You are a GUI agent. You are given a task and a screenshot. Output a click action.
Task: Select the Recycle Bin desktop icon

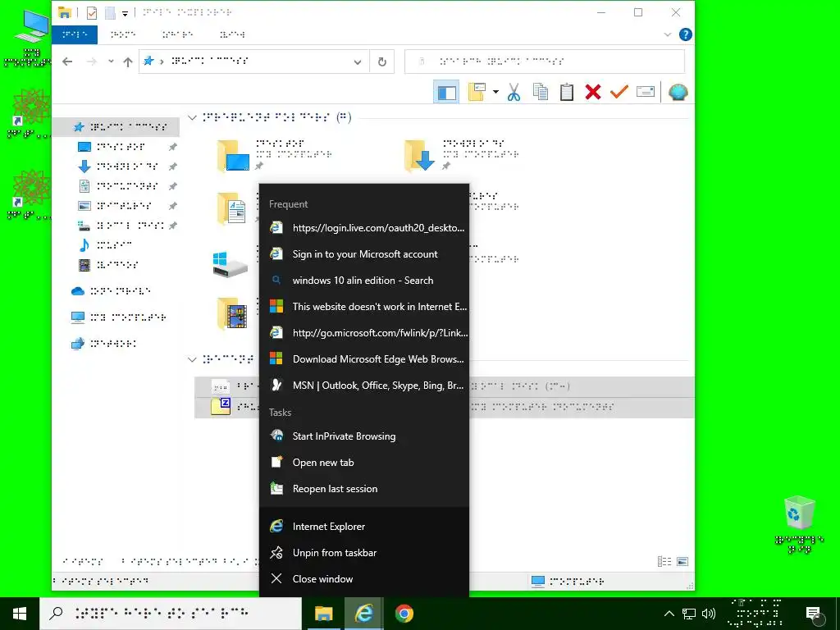[x=799, y=523]
